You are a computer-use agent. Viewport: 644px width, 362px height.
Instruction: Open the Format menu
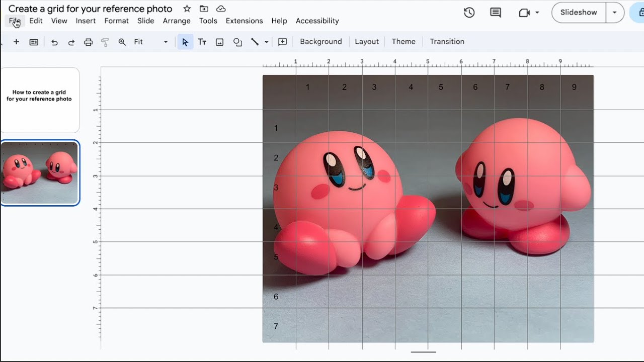(116, 21)
